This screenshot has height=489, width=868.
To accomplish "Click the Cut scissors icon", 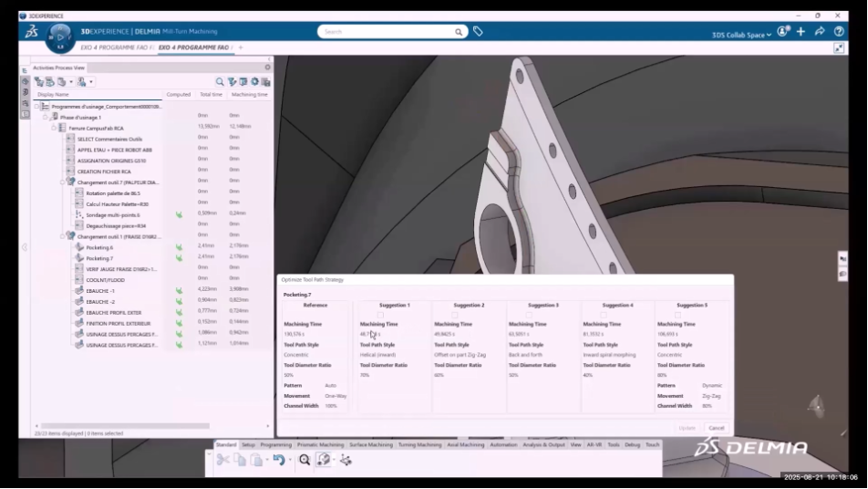I will [223, 460].
